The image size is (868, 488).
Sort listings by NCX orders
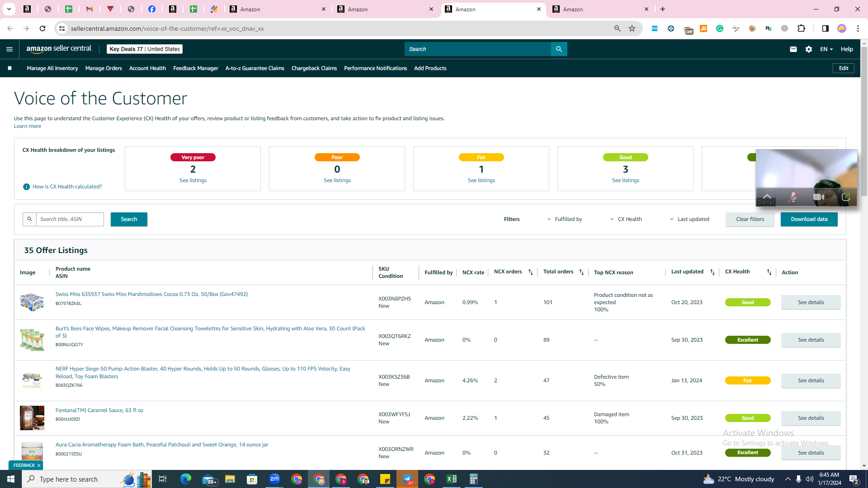[x=531, y=272]
